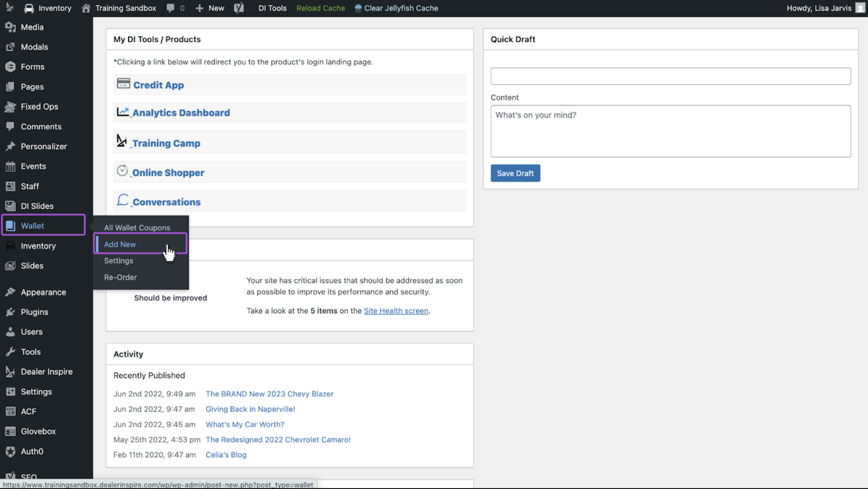Open Celia's Blog post link
The height and width of the screenshot is (489, 868).
(226, 455)
